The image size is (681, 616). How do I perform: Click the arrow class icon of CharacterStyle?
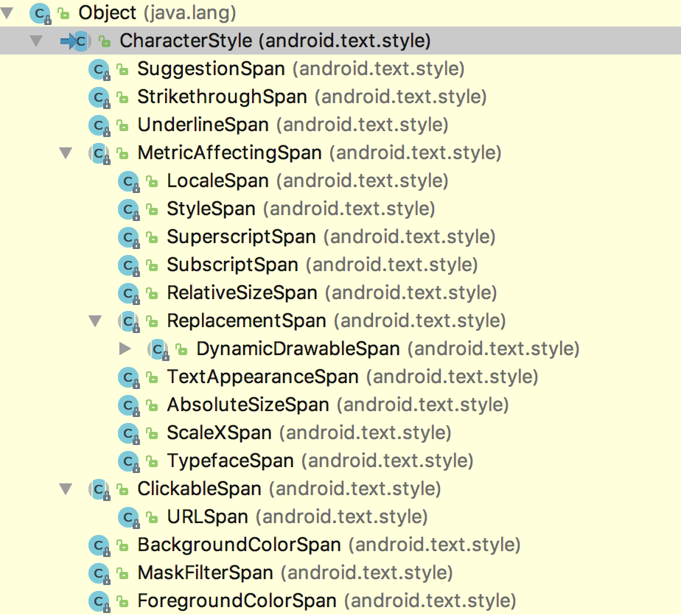tap(76, 41)
